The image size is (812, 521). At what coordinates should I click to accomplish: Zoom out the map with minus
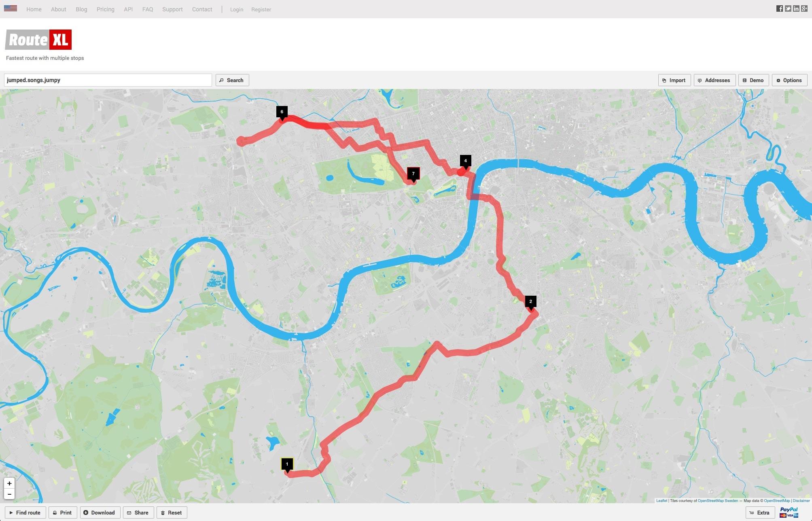pyautogui.click(x=9, y=494)
